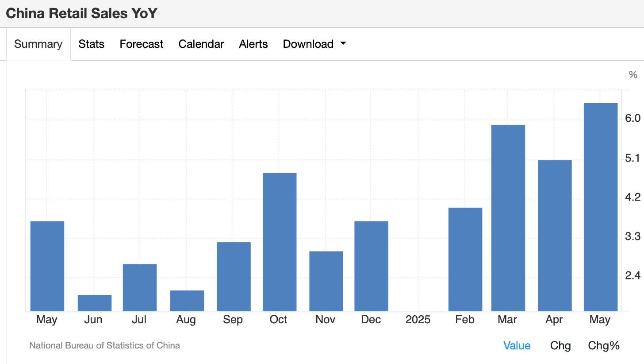Switch chart to Chg% view
644x364 pixels.
tap(604, 345)
